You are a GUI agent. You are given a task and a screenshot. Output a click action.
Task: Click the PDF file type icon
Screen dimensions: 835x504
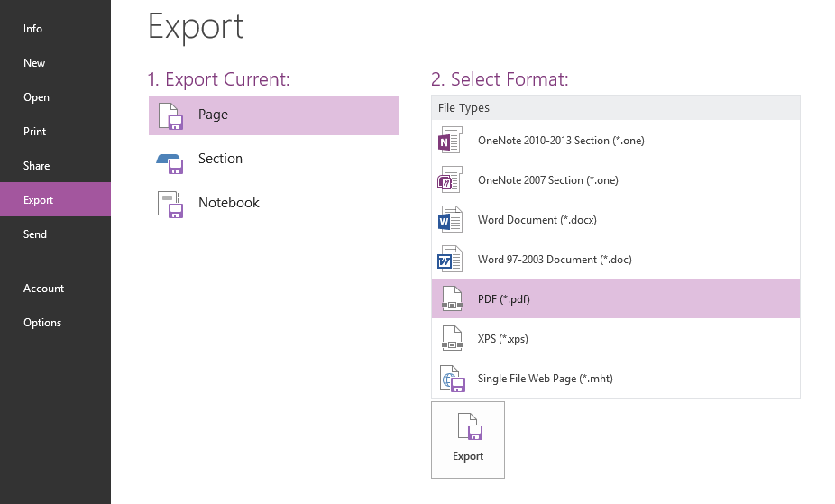pos(452,298)
